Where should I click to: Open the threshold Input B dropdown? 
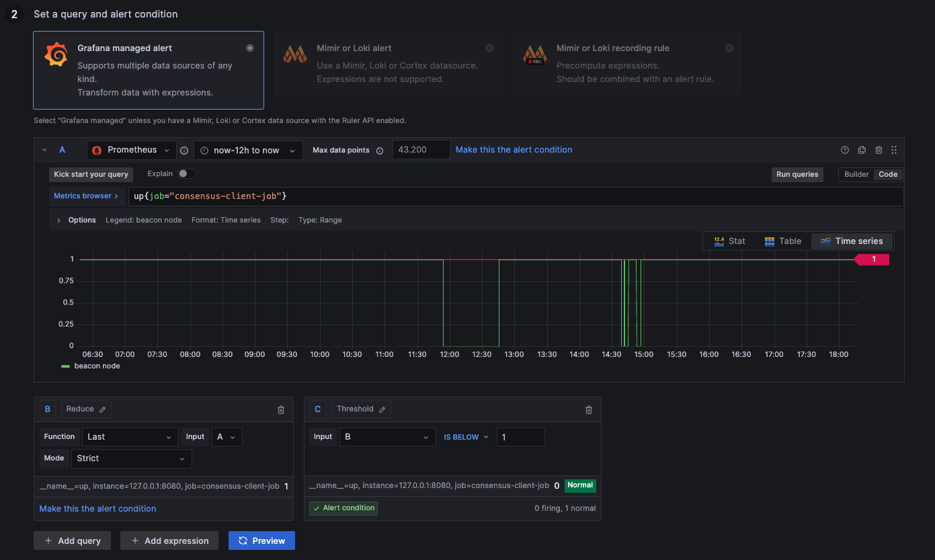(388, 437)
